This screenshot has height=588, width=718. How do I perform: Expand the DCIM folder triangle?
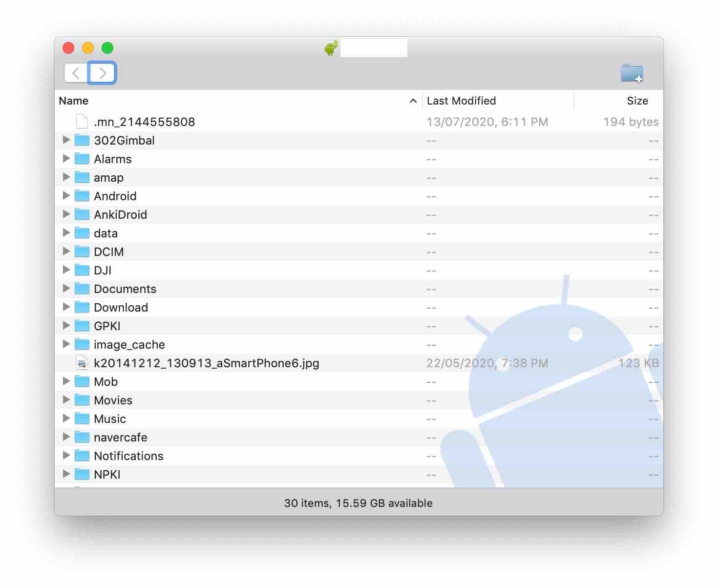click(66, 252)
